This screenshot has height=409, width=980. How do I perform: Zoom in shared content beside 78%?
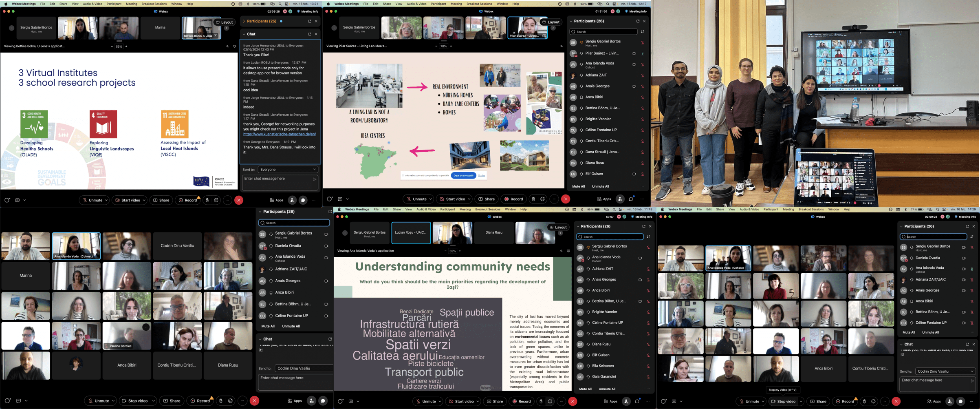pyautogui.click(x=451, y=46)
